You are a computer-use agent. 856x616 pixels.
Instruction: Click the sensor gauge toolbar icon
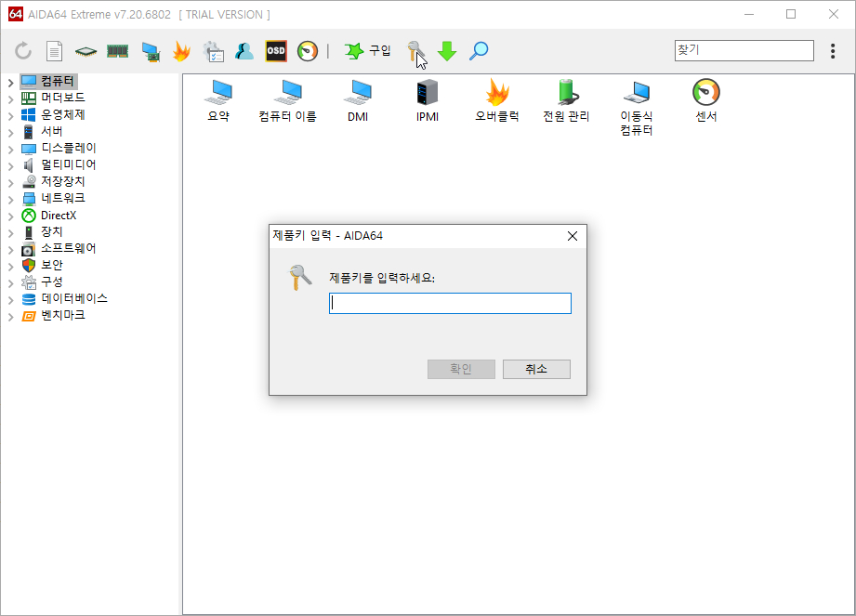coord(308,51)
